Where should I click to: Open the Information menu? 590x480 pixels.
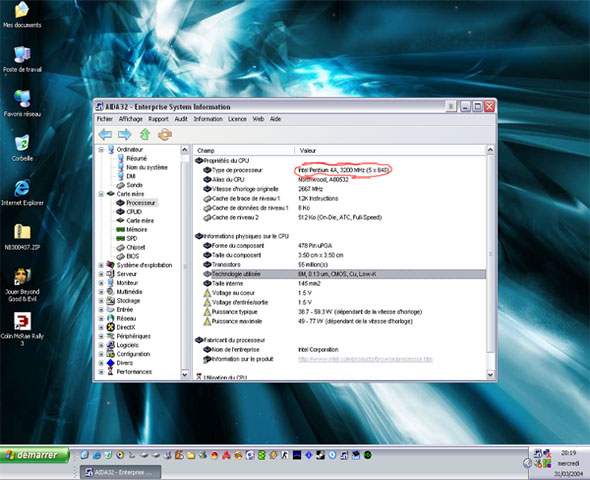pos(208,119)
